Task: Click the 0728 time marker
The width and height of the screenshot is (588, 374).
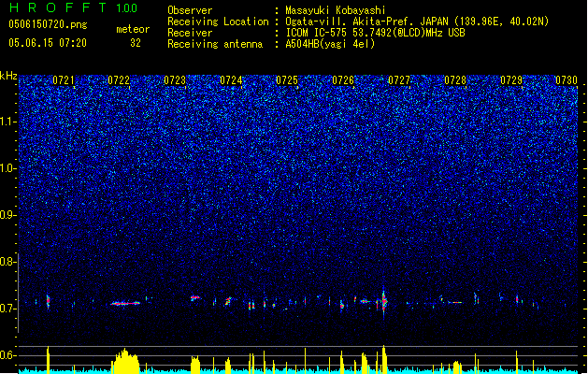Action: point(455,80)
